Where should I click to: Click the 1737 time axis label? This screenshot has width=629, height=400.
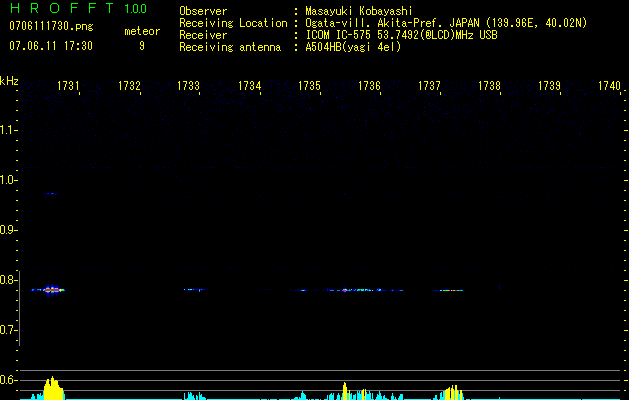[429, 86]
